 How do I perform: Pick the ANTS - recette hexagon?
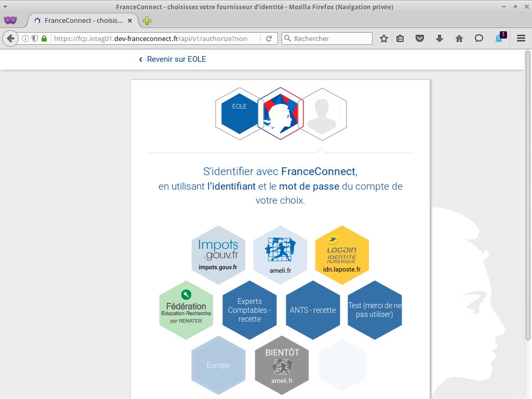(x=313, y=310)
